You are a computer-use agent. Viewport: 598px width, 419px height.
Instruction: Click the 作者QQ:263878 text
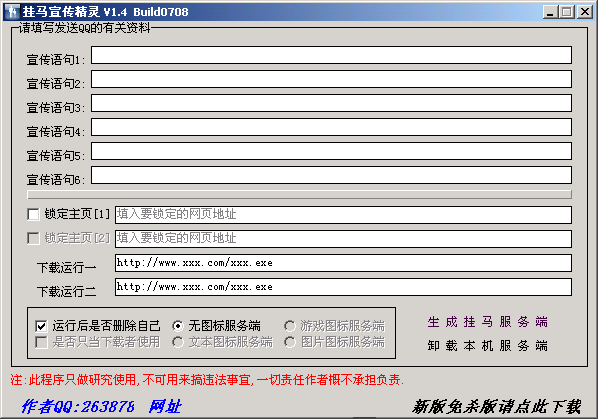78,407
